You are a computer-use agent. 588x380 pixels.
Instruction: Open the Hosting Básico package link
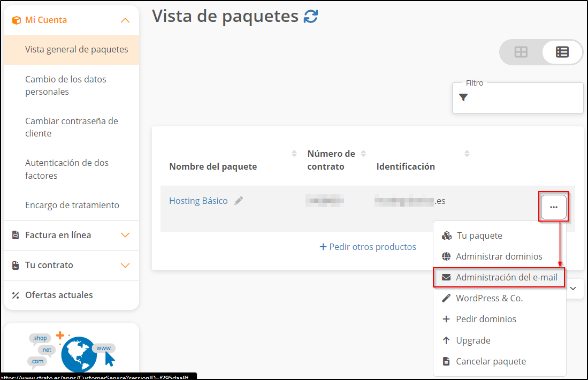[198, 201]
